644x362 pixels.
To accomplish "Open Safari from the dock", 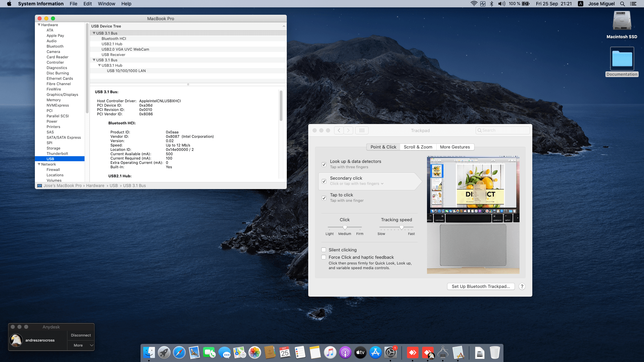I will [179, 353].
